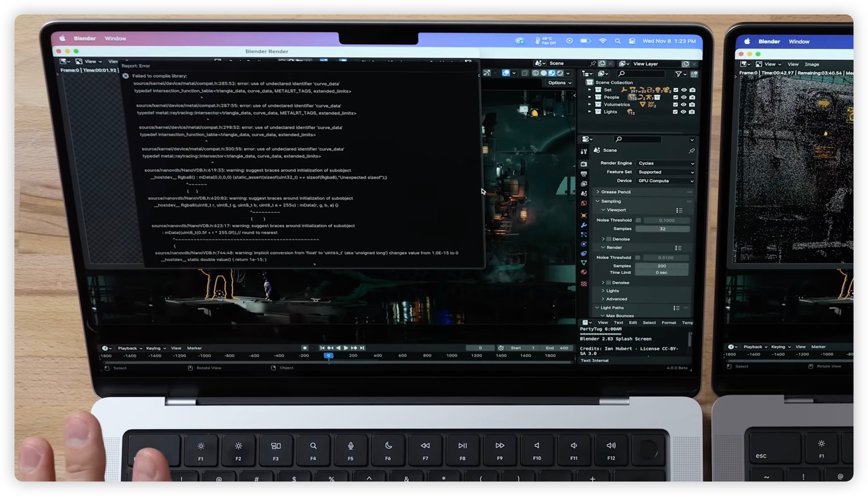Image resolution: width=868 pixels, height=496 pixels.
Task: Hide the People collection in viewport
Action: coord(684,97)
